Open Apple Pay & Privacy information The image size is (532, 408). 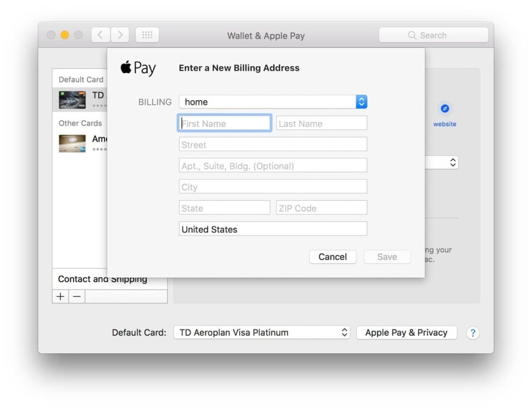[x=407, y=332]
